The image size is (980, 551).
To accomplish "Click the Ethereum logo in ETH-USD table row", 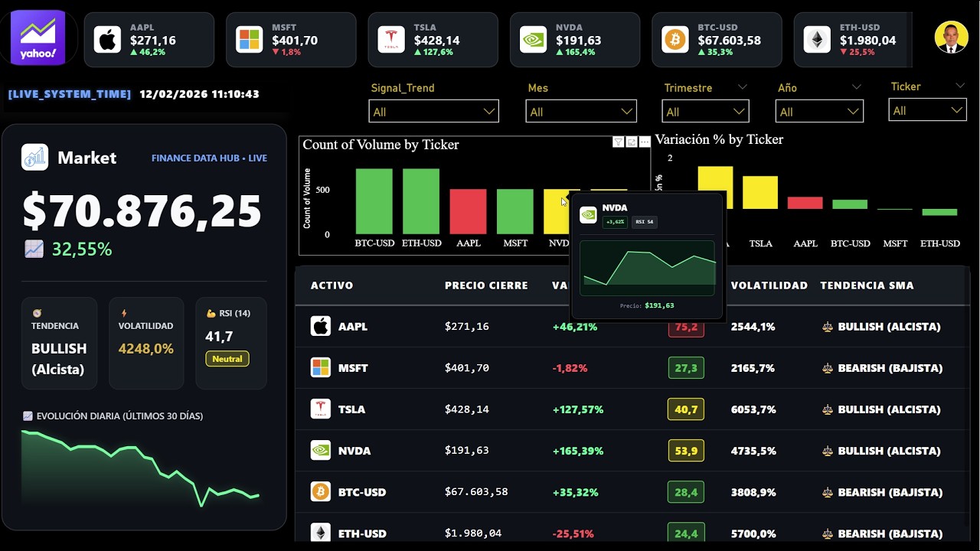I will (x=320, y=533).
